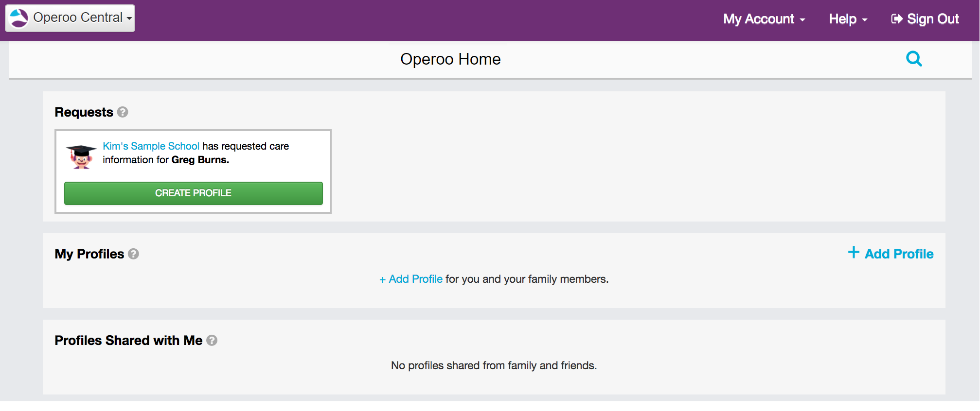The image size is (980, 411).
Task: Open the Help dropdown menu
Action: [848, 19]
